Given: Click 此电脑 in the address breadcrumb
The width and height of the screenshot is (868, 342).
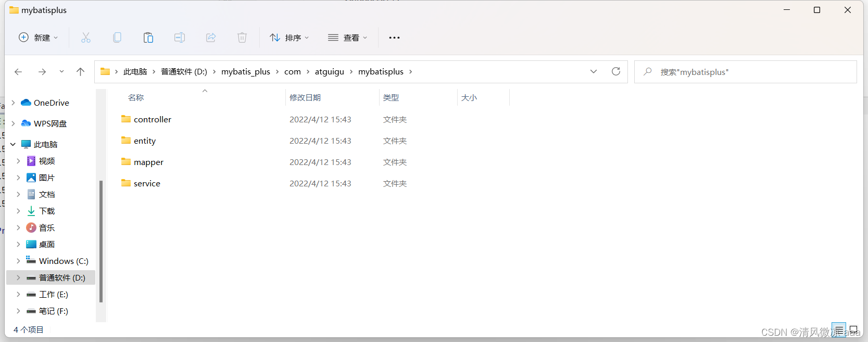Looking at the screenshot, I should [x=135, y=72].
